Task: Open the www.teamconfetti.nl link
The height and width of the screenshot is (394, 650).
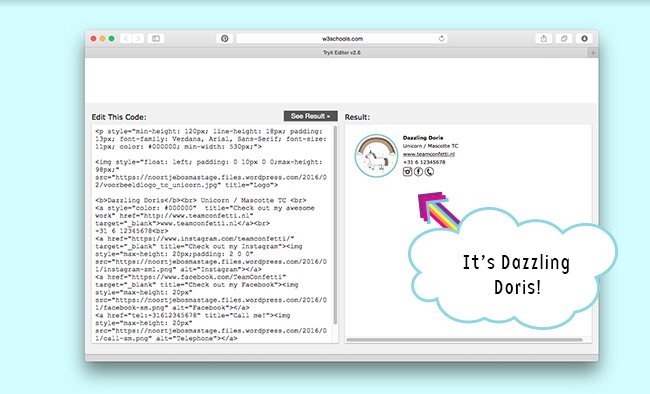Action: [429, 154]
